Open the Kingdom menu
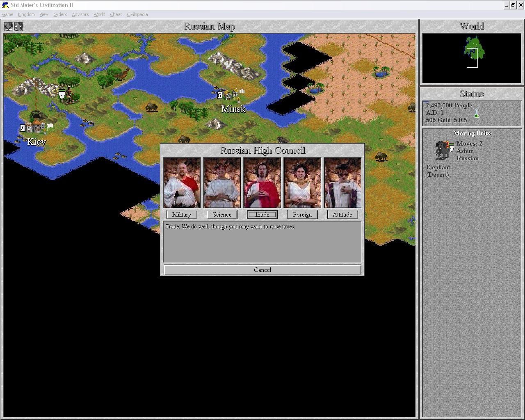Viewport: 525px width, 420px height. [26, 14]
